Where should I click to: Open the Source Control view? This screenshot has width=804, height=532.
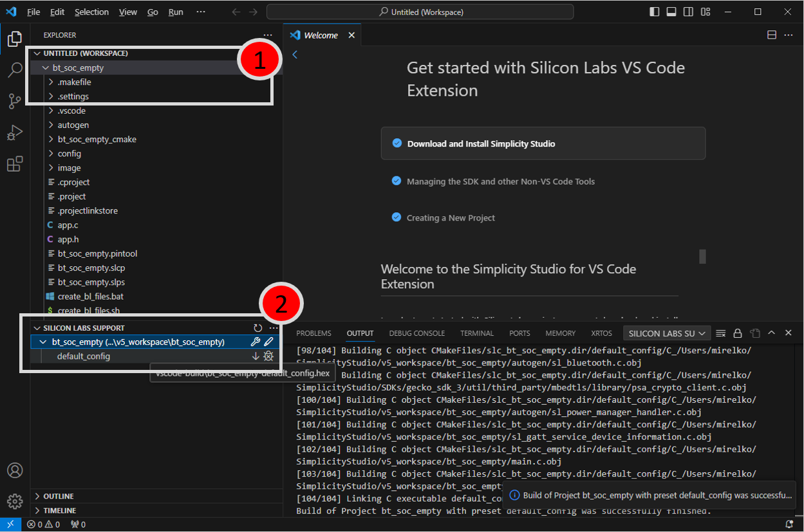(15, 101)
